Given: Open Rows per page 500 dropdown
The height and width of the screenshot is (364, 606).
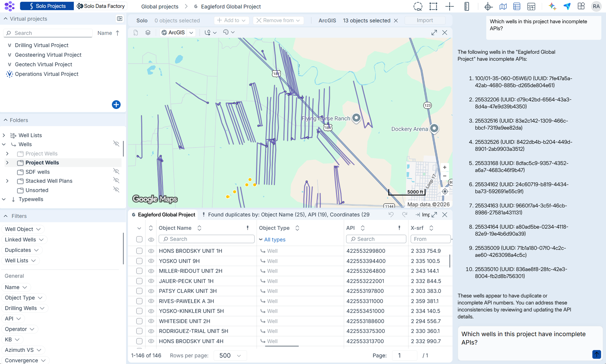Looking at the screenshot, I should [230, 356].
